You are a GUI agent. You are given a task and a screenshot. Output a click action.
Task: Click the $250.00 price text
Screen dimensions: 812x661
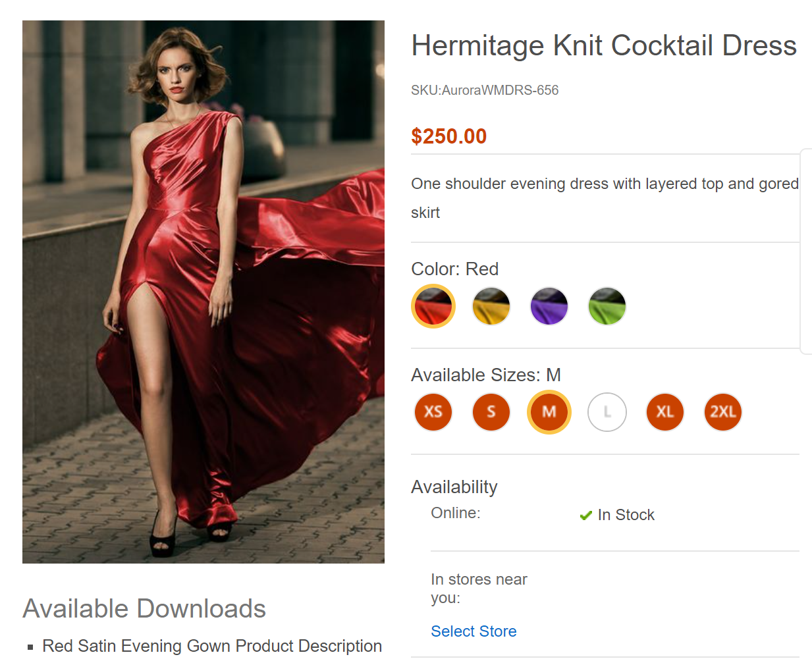pos(449,136)
